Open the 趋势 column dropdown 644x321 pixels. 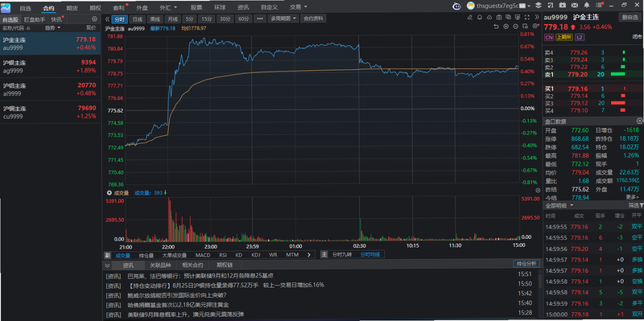tap(52, 28)
